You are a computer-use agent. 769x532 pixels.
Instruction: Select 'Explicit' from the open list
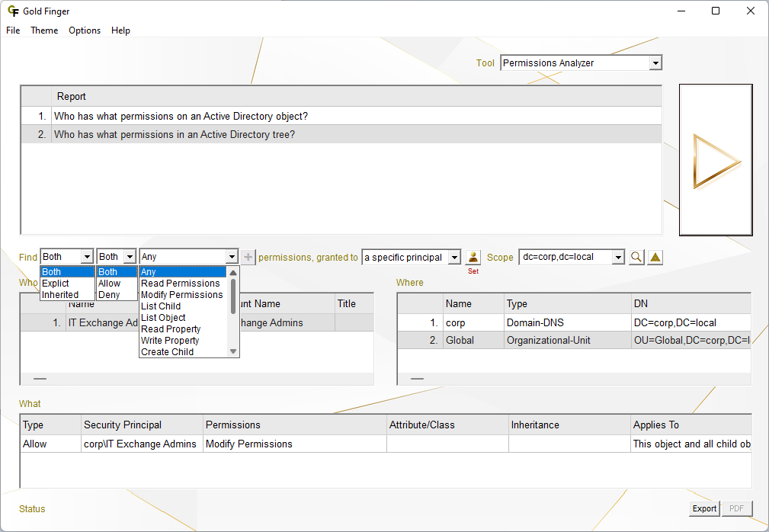click(x=56, y=284)
